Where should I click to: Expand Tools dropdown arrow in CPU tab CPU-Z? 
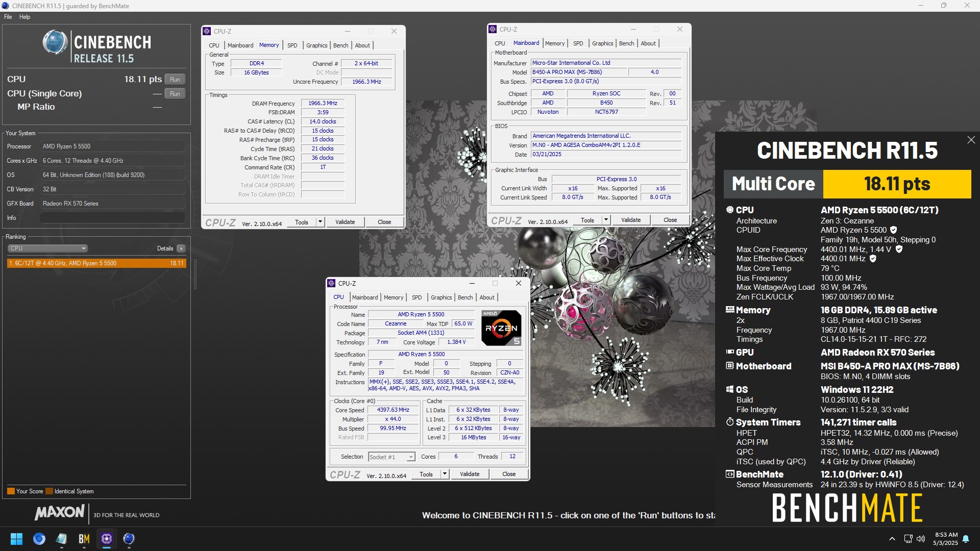(445, 474)
